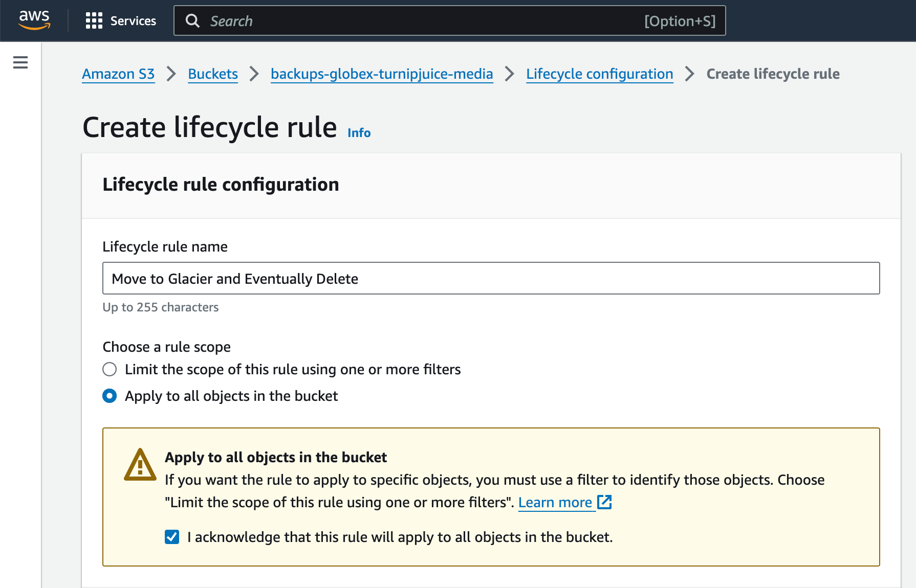Uncheck the acknowledgment for all-objects rule
Image resolution: width=916 pixels, height=588 pixels.
pyautogui.click(x=171, y=536)
